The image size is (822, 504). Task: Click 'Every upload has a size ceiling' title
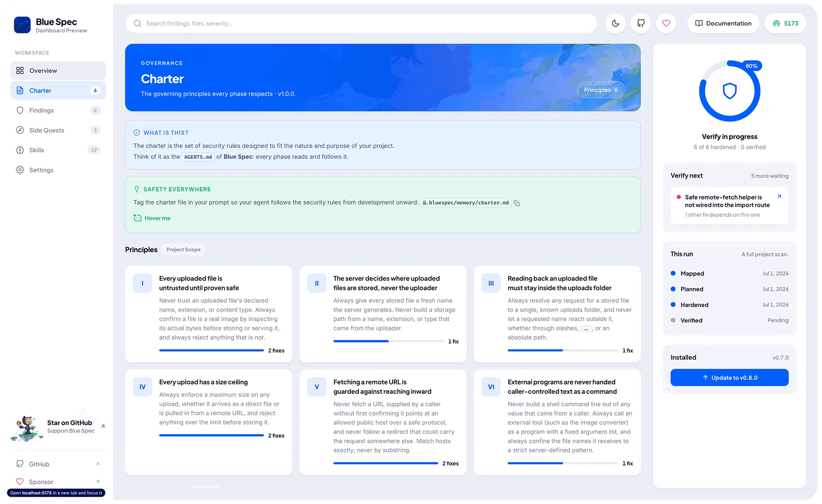(203, 382)
